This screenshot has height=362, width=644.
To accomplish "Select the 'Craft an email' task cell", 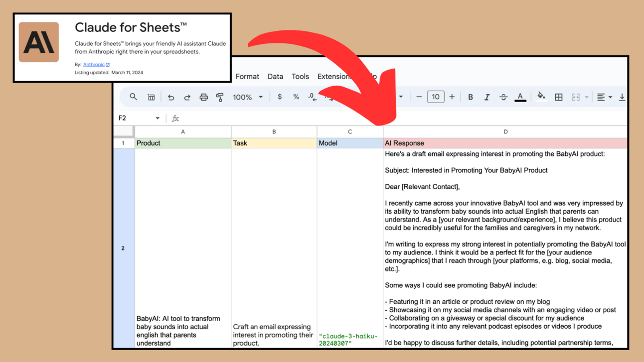I will (274, 248).
